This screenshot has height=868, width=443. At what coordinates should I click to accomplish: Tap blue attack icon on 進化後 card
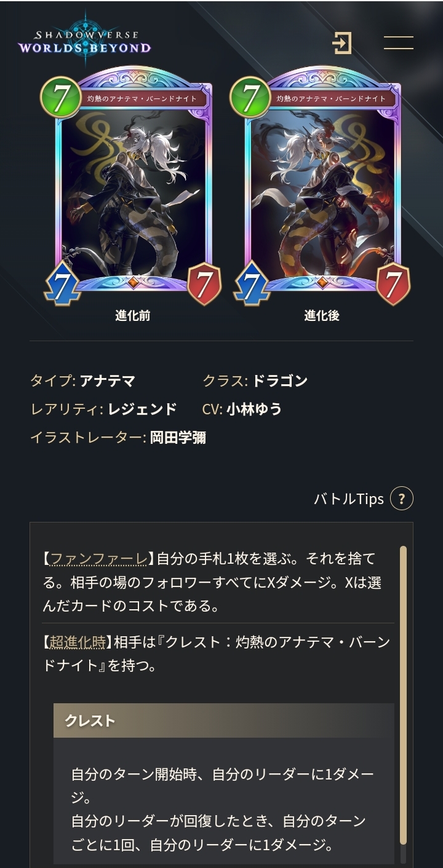coord(252,283)
